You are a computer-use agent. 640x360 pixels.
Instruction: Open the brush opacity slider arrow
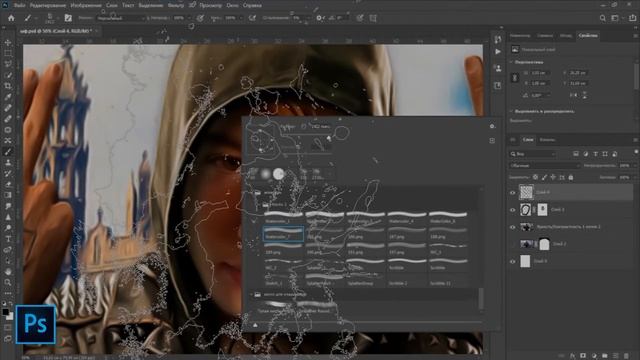[x=189, y=18]
